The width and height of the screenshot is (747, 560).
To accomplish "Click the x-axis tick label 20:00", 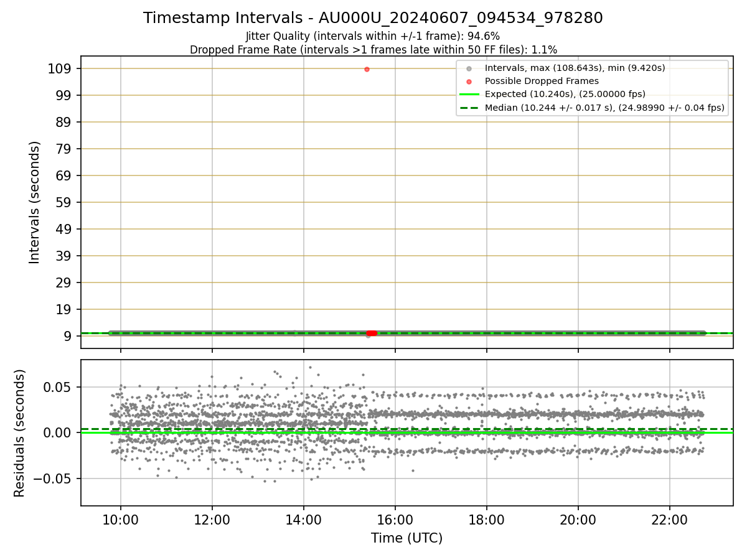I will coord(578,519).
